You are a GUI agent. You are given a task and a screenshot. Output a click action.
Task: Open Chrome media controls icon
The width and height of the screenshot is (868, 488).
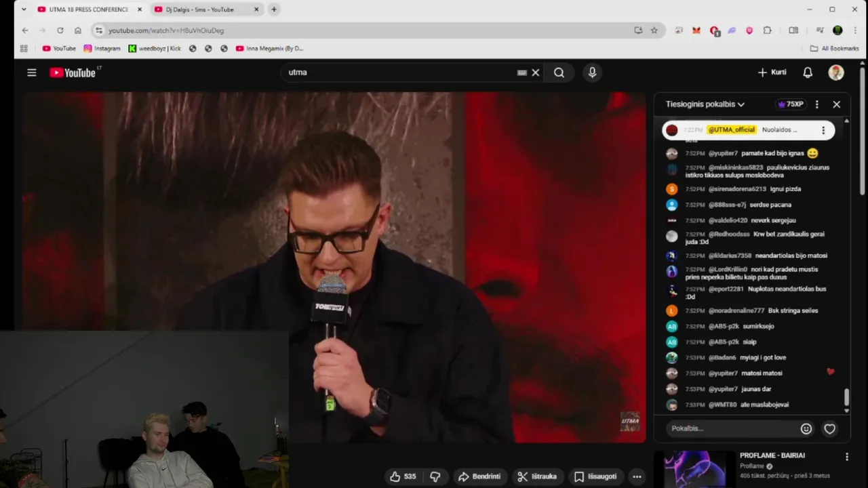pos(820,30)
